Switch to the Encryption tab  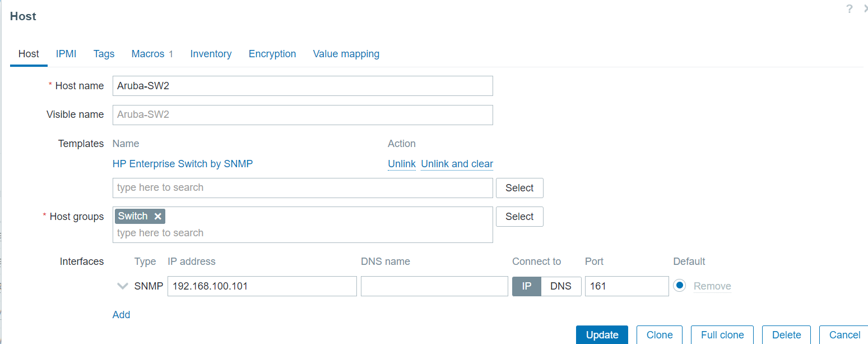click(272, 54)
